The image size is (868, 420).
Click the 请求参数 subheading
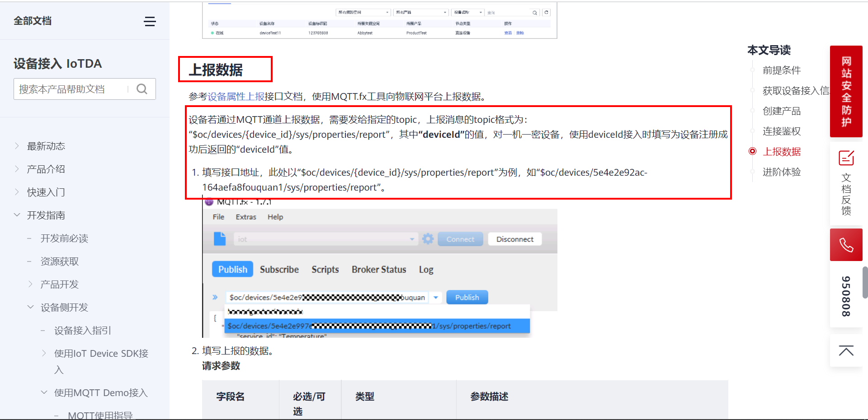coord(221,366)
